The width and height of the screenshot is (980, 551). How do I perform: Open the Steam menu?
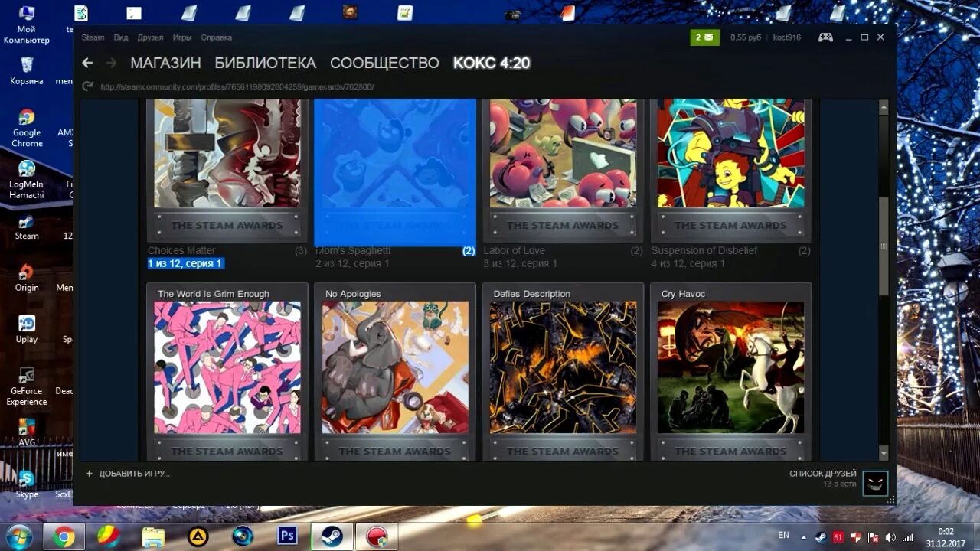click(x=93, y=37)
